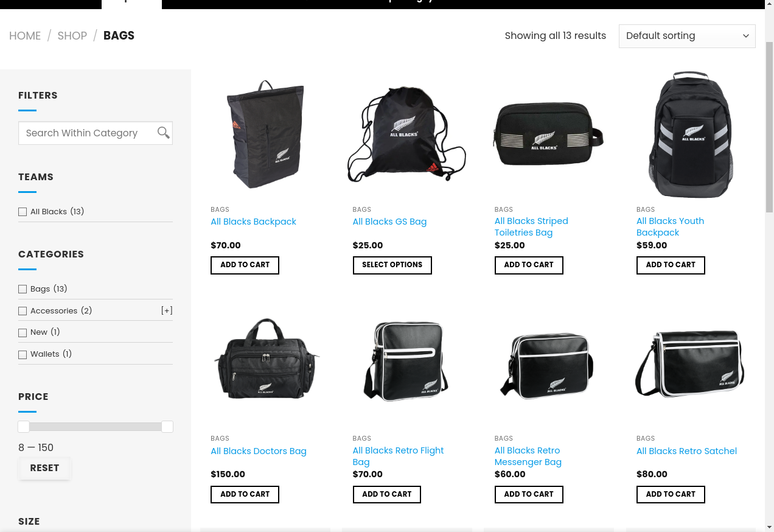
Task: Expand the Accessories subcategories with [+]
Action: pyautogui.click(x=167, y=310)
